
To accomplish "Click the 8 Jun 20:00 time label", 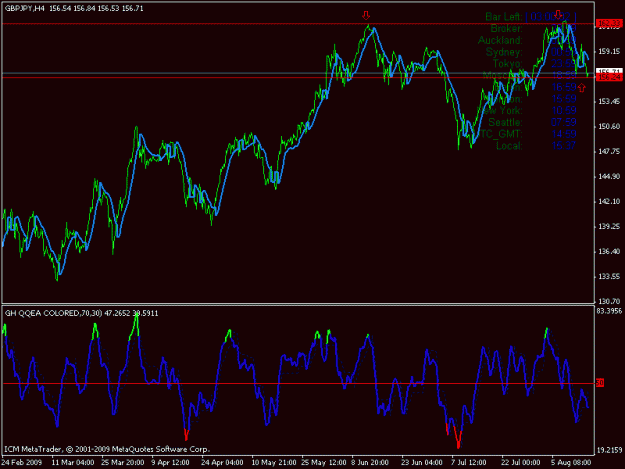I will (370, 462).
